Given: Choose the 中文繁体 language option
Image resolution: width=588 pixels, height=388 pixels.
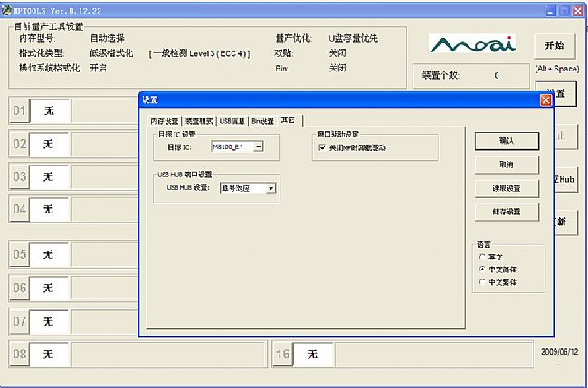Looking at the screenshot, I should click(482, 281).
